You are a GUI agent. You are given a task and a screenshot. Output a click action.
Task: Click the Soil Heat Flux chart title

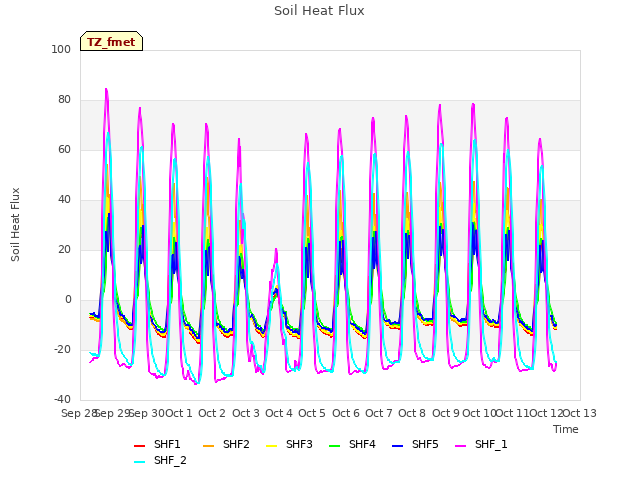(319, 11)
